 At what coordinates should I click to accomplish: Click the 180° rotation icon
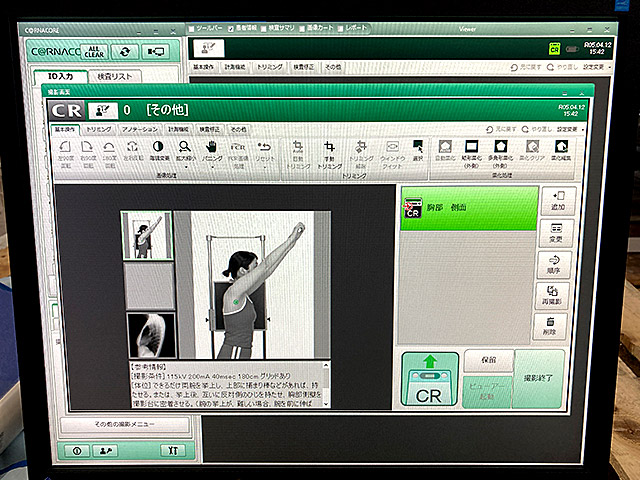click(109, 147)
